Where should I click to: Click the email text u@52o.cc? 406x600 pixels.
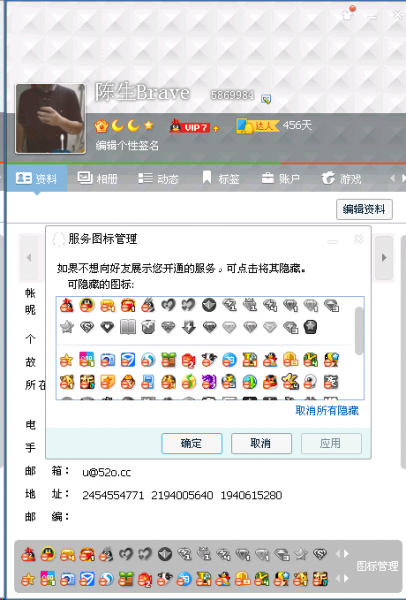coord(107,472)
